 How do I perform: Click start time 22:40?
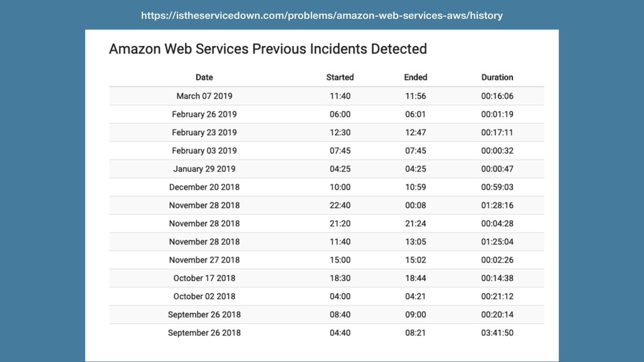point(340,206)
